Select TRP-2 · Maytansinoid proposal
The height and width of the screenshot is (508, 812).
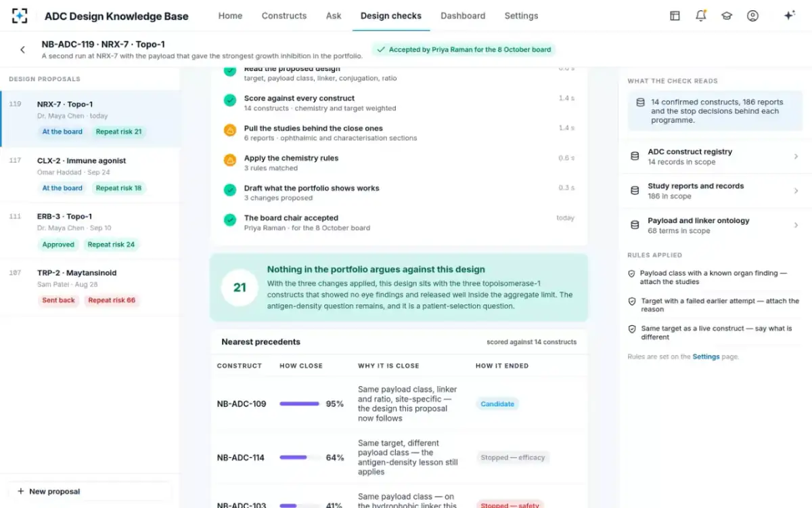click(x=90, y=287)
